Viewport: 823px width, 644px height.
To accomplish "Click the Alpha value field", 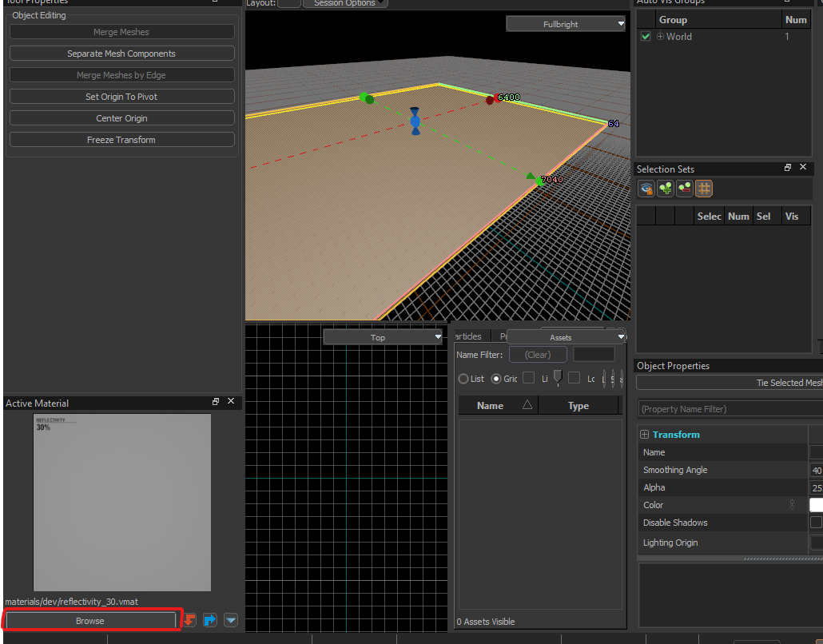I will pyautogui.click(x=816, y=487).
